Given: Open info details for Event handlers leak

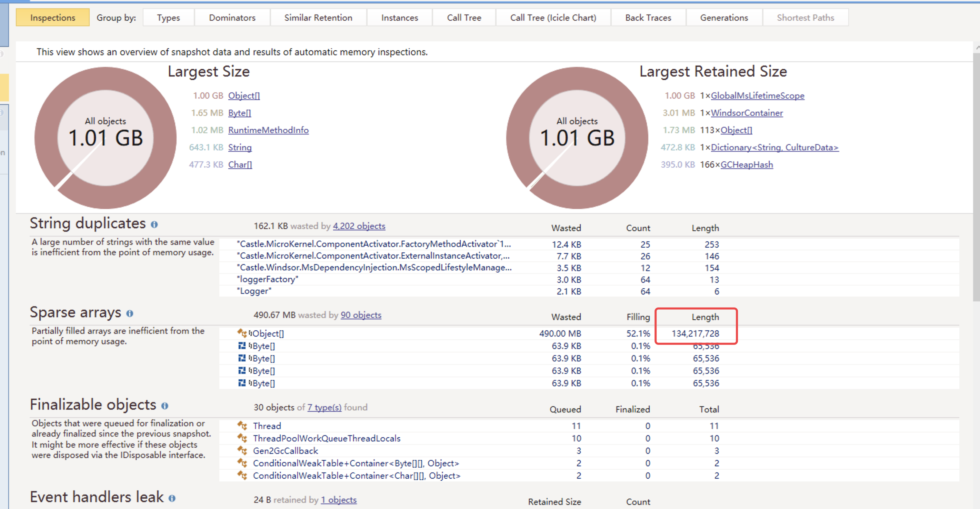Looking at the screenshot, I should coord(172,498).
